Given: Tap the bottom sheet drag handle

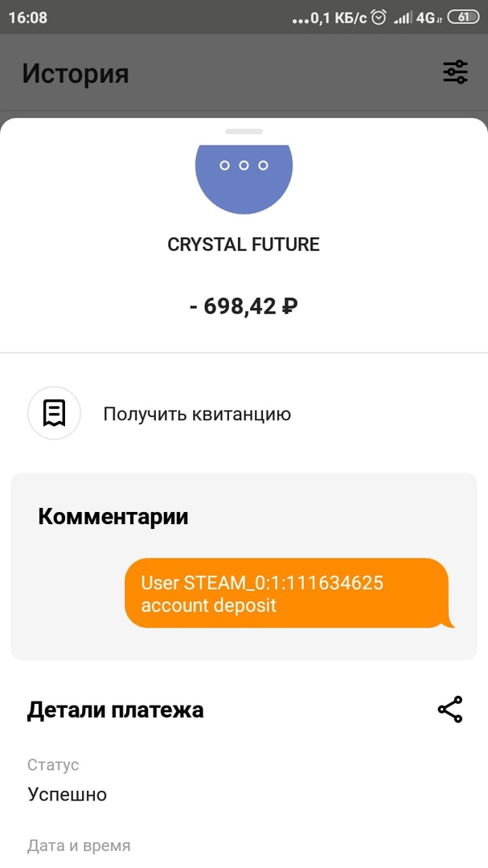Looking at the screenshot, I should pyautogui.click(x=244, y=131).
